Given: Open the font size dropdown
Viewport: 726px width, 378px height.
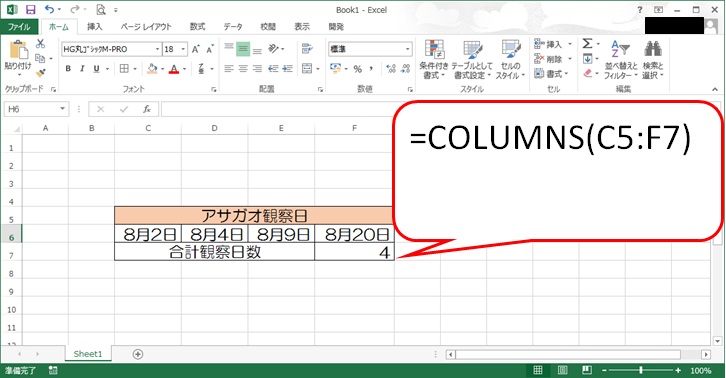Looking at the screenshot, I should [183, 49].
